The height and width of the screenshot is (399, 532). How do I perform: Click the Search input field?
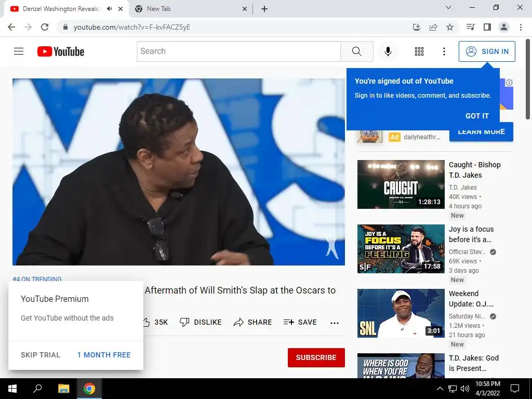[x=238, y=51]
